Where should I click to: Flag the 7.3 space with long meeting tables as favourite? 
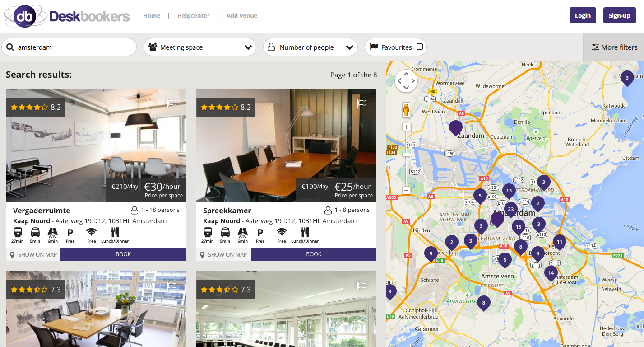361,286
